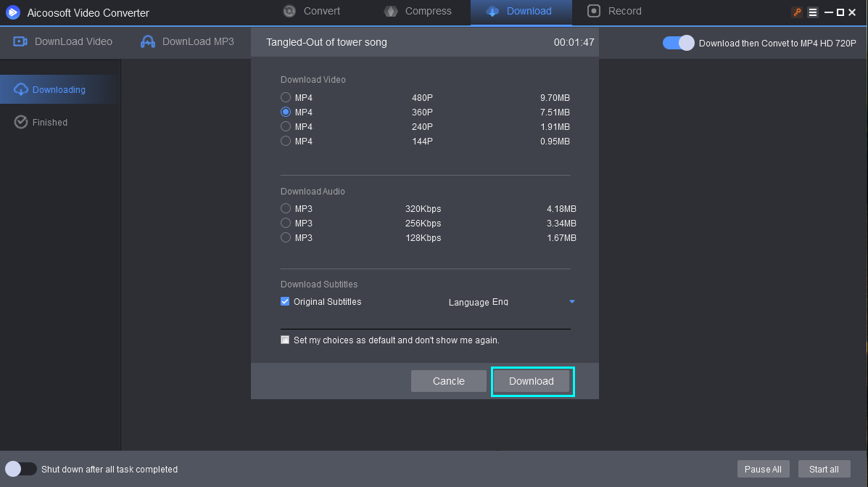Image resolution: width=868 pixels, height=487 pixels.
Task: Select MP4 480P video option
Action: coord(286,97)
